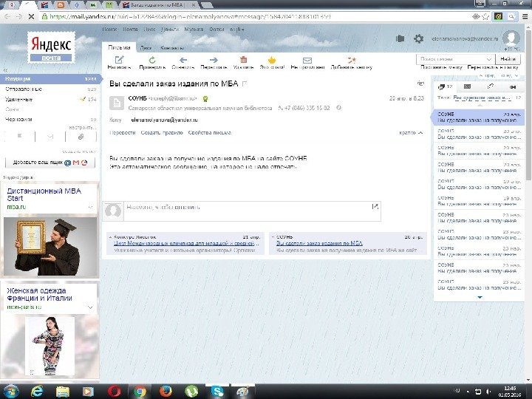532x399 pixels.
Task: Toggle the flag checkbox beside message subject
Action: click(245, 83)
